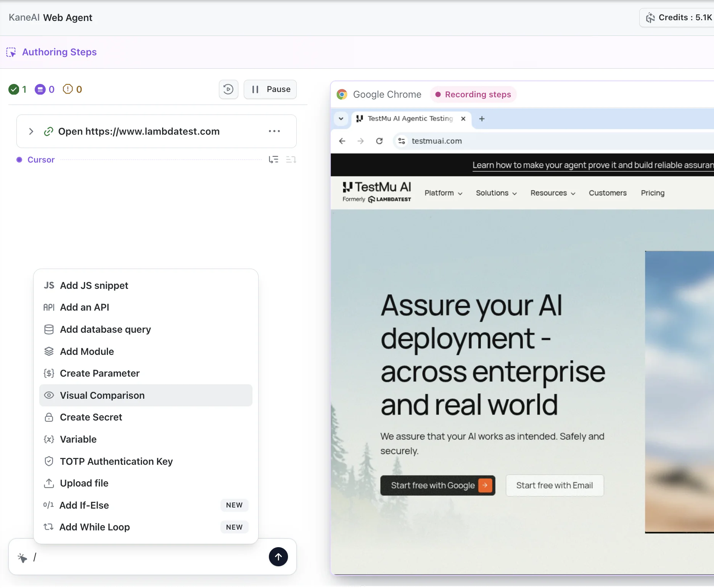The height and width of the screenshot is (588, 714).
Task: Expand the Resources navigation dropdown
Action: (553, 193)
